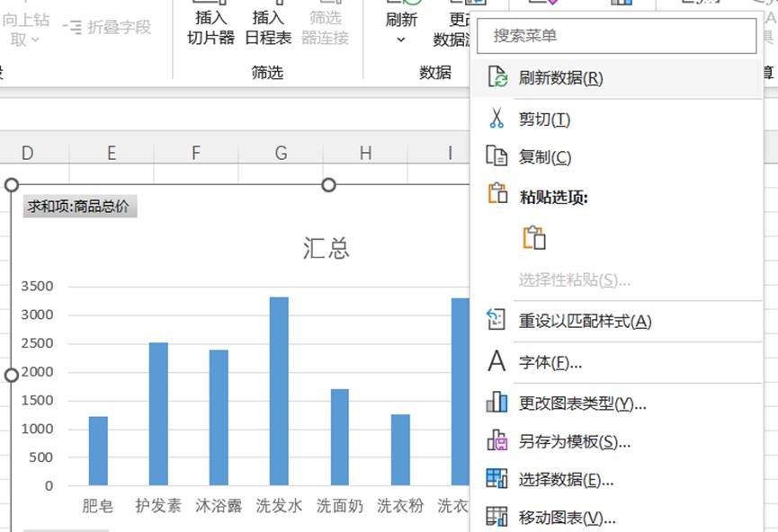Image resolution: width=778 pixels, height=532 pixels.
Task: Click the 洗发水 bar in chart
Action: pyautogui.click(x=279, y=391)
